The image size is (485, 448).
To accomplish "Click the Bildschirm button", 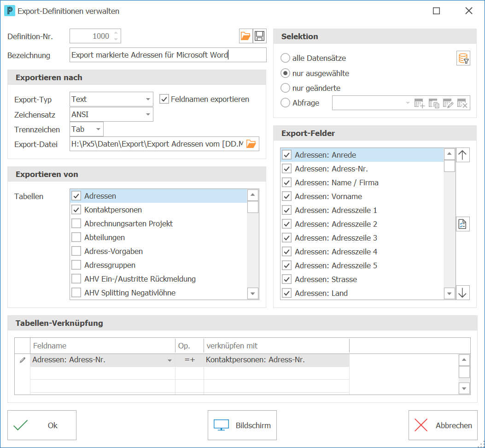I will pyautogui.click(x=242, y=425).
